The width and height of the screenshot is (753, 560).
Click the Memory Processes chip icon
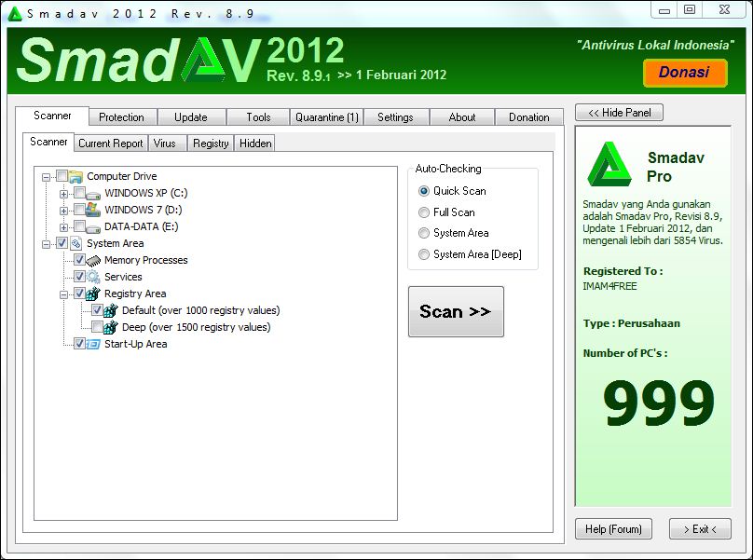pyautogui.click(x=93, y=261)
